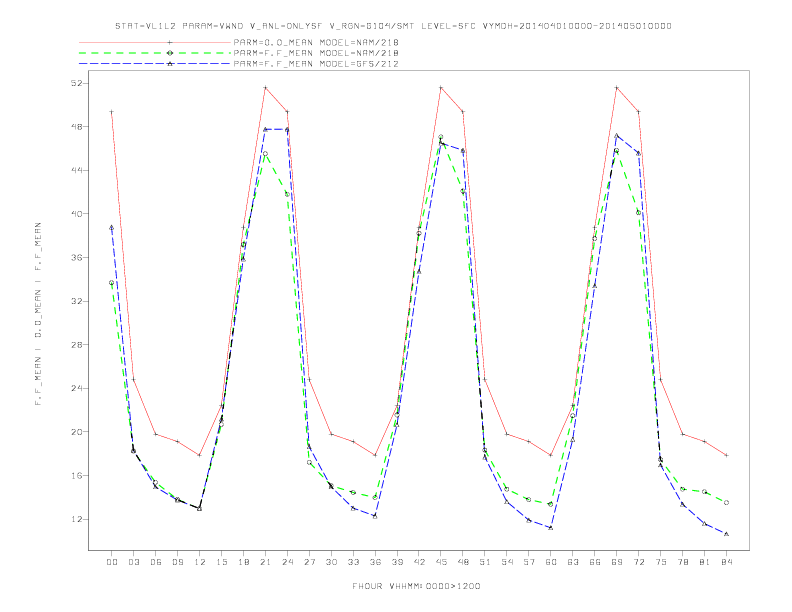Image resolution: width=792 pixels, height=612 pixels.
Task: Click y-axis tick label 40
Action: (77, 214)
